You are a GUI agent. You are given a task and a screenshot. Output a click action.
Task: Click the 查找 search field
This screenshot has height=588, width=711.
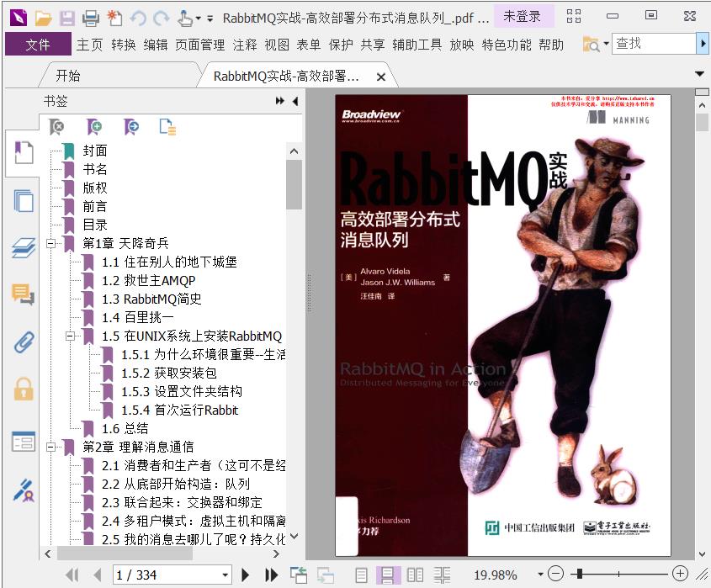654,44
